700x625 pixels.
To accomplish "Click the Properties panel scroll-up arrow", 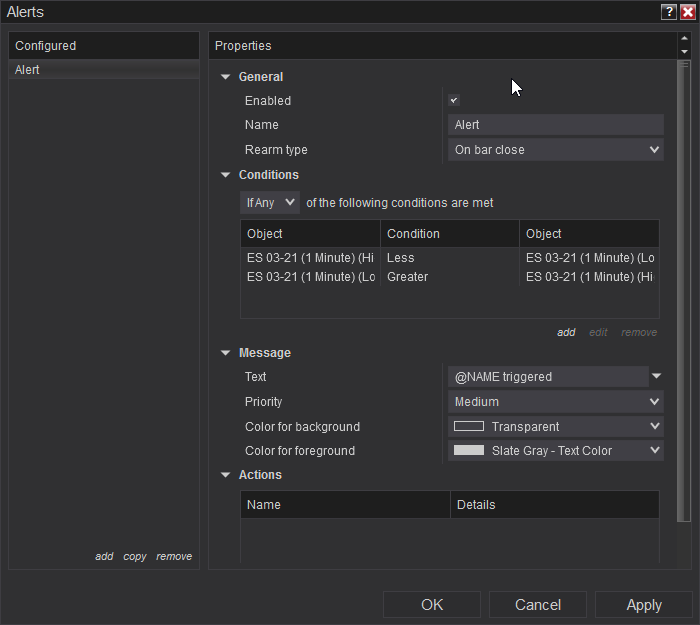I will point(684,39).
